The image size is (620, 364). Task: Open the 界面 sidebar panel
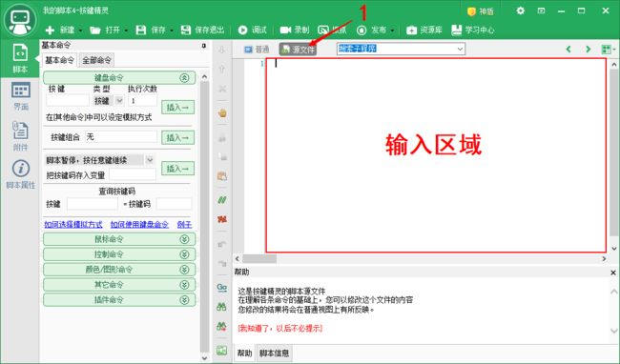click(21, 96)
